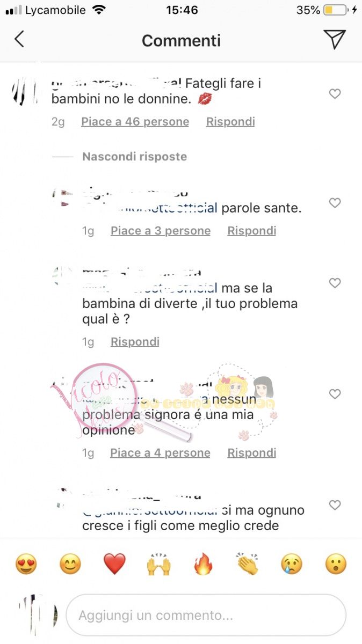The width and height of the screenshot is (362, 644).
Task: Insert raised hands emoji quick reaction
Action: [158, 565]
